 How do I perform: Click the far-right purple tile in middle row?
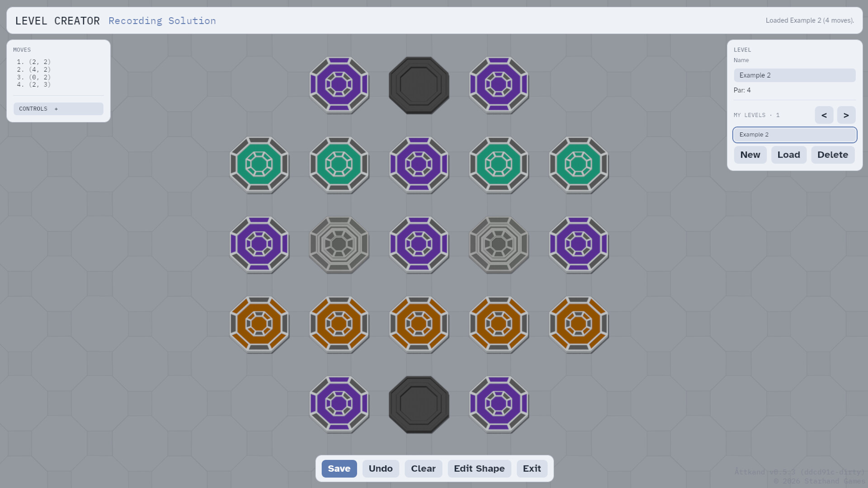tap(579, 244)
